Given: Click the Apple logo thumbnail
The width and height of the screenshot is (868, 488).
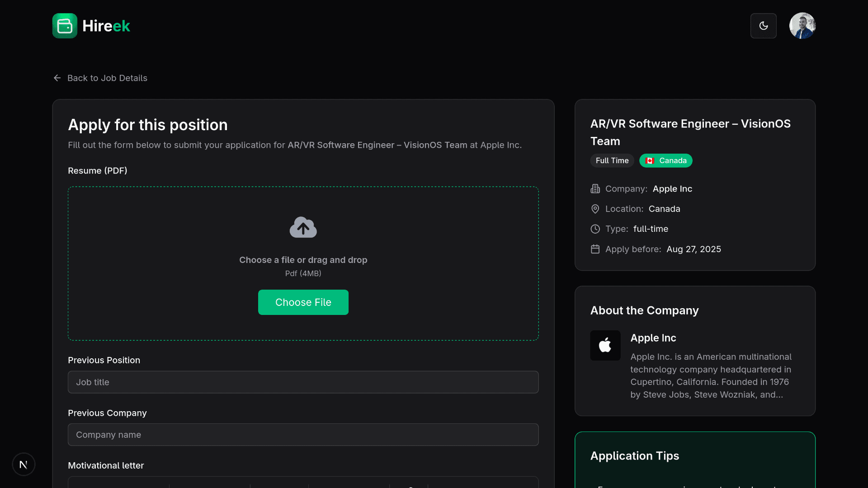Looking at the screenshot, I should pos(605,345).
